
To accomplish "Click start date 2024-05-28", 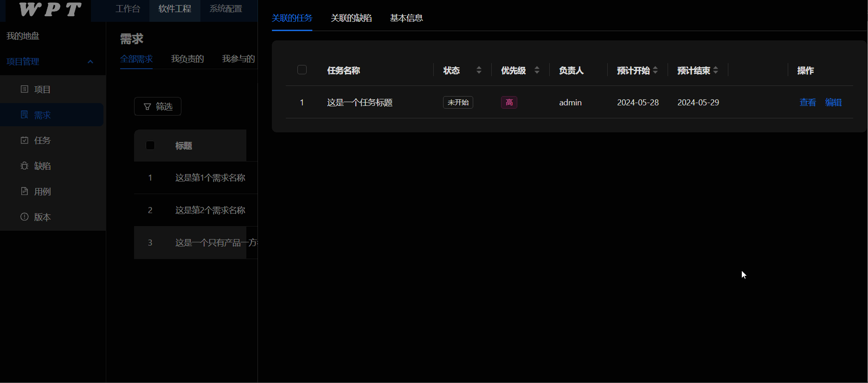I will click(x=638, y=103).
